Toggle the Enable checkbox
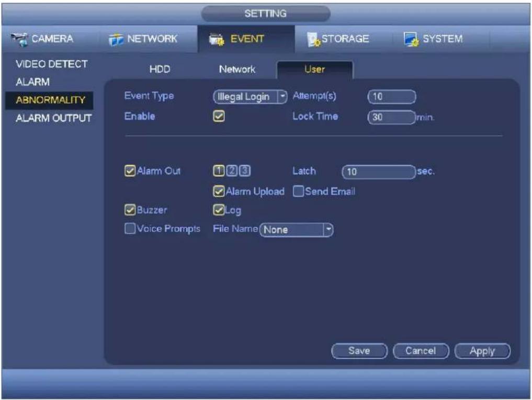The width and height of the screenshot is (532, 400). coord(219,117)
